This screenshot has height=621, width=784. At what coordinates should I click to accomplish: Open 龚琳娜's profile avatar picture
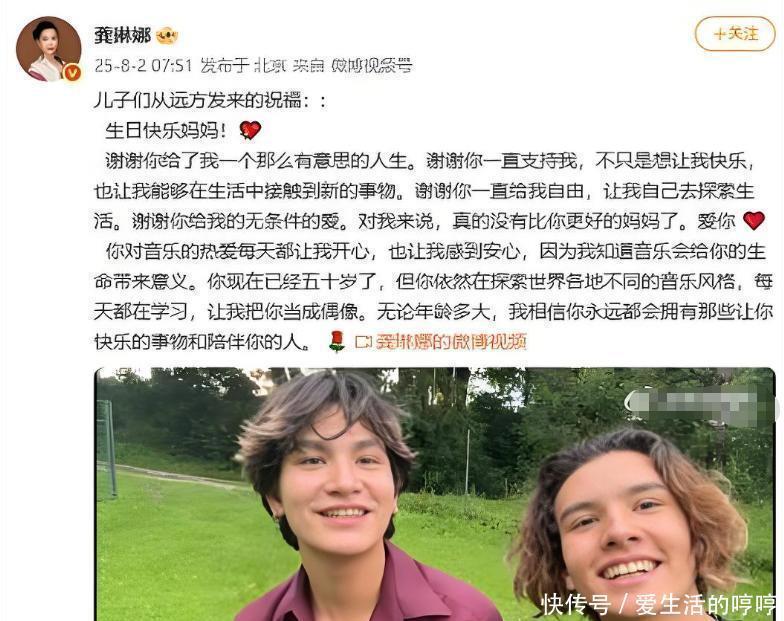tap(48, 48)
